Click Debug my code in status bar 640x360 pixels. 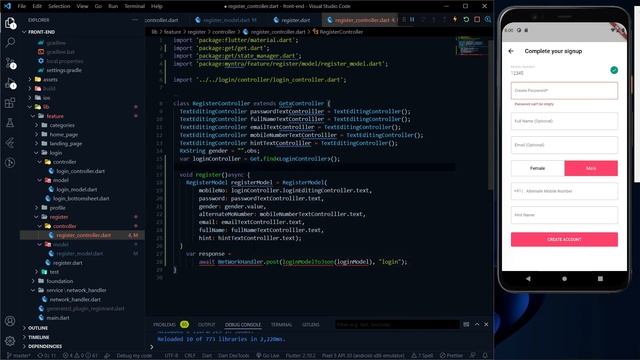point(134,356)
